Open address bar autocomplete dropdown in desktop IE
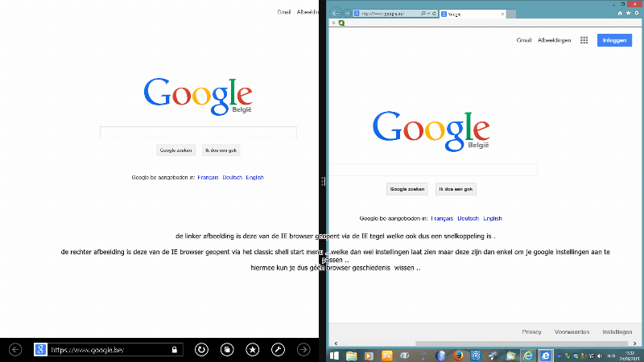This screenshot has height=362, width=644. pos(428,14)
